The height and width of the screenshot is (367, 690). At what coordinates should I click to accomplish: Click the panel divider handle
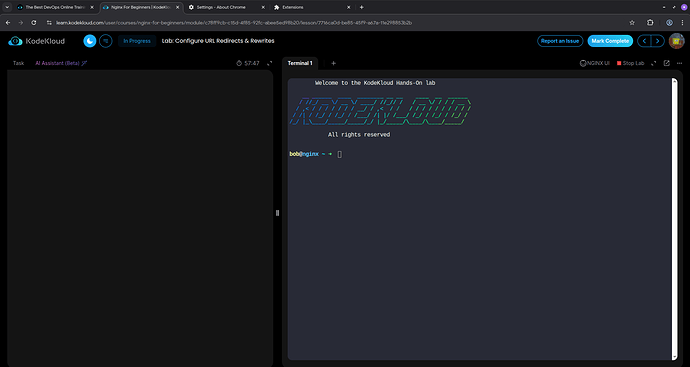[x=277, y=213]
